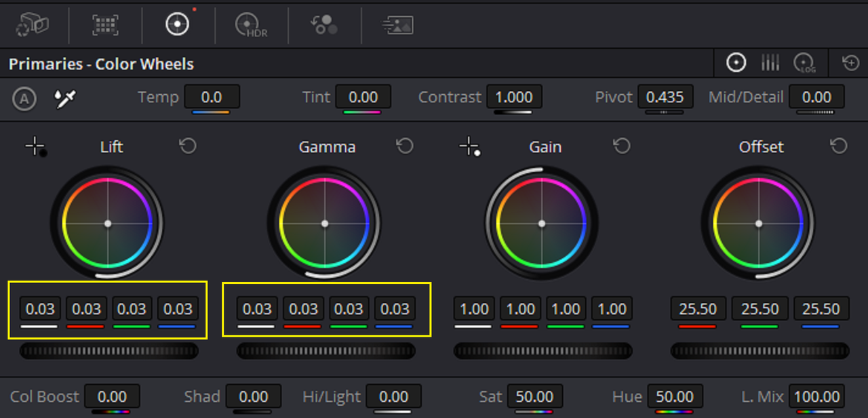Switch to Primaries Bars mode
The height and width of the screenshot is (418, 868).
point(770,63)
